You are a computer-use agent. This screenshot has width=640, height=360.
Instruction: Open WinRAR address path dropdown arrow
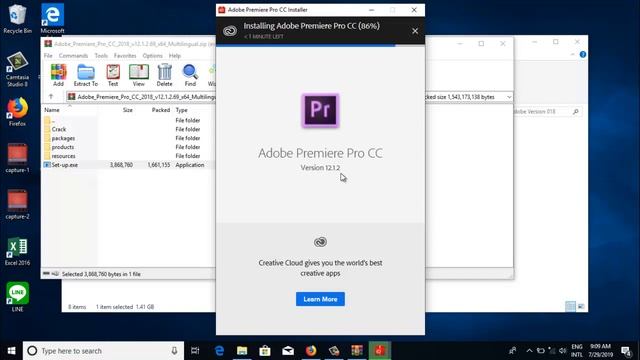click(x=509, y=97)
